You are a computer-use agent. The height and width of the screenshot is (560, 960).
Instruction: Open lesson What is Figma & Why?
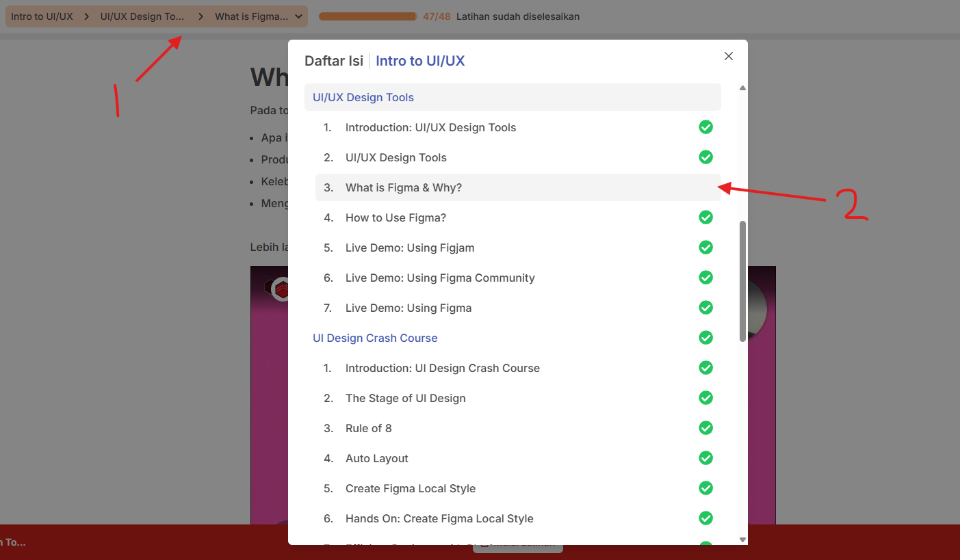[x=518, y=187]
